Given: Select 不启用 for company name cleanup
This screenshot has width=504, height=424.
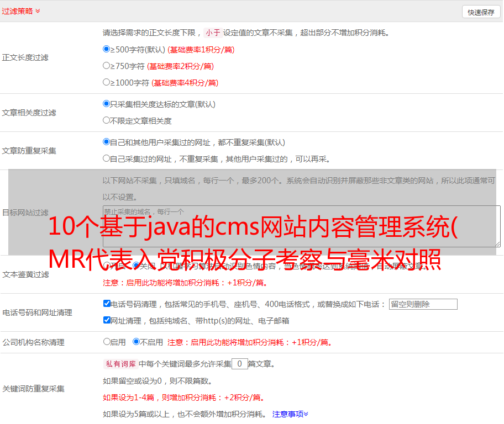Looking at the screenshot, I should (x=136, y=342).
